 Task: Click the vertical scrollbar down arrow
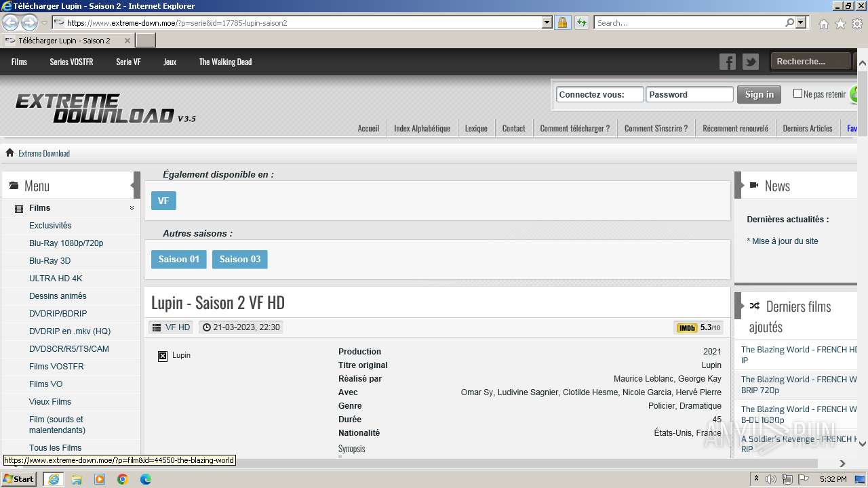(x=863, y=444)
